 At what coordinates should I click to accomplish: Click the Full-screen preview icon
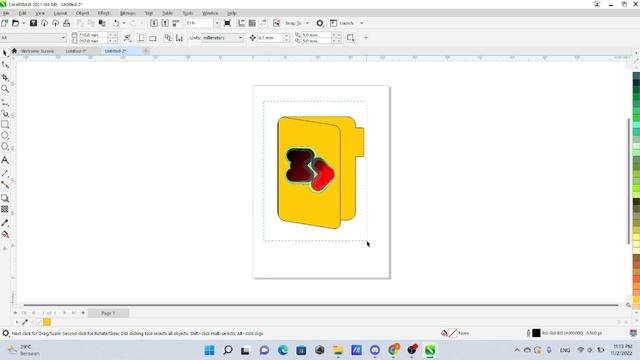[227, 23]
